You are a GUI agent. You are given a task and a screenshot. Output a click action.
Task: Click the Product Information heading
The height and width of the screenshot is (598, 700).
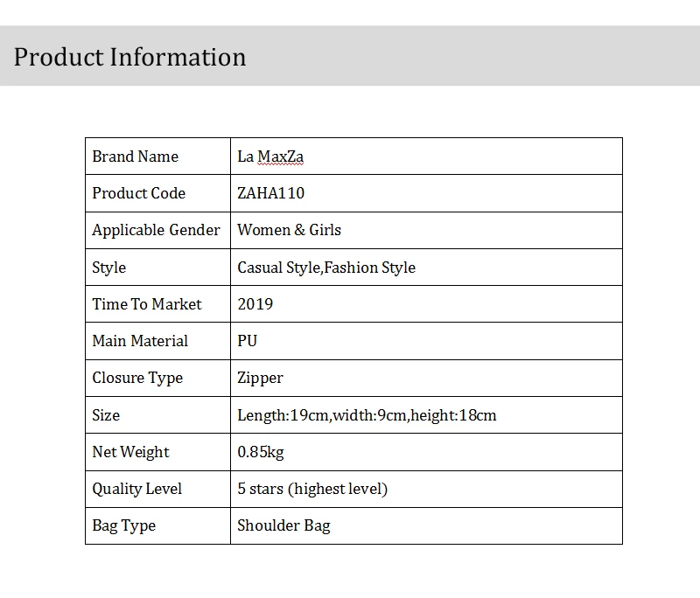[x=129, y=57]
